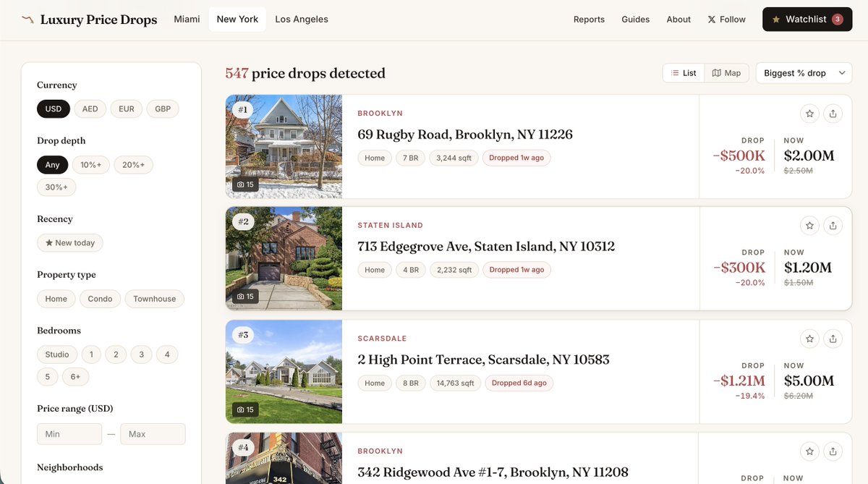868x484 pixels.
Task: Click the 3,244 sqft tag
Action: (x=454, y=158)
